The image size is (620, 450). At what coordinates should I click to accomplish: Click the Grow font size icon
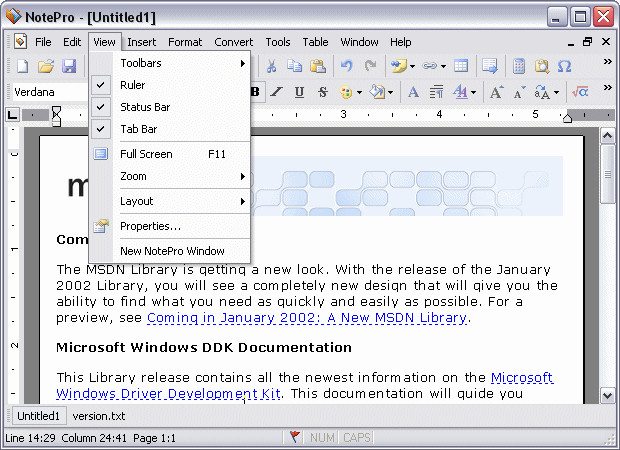pos(497,92)
